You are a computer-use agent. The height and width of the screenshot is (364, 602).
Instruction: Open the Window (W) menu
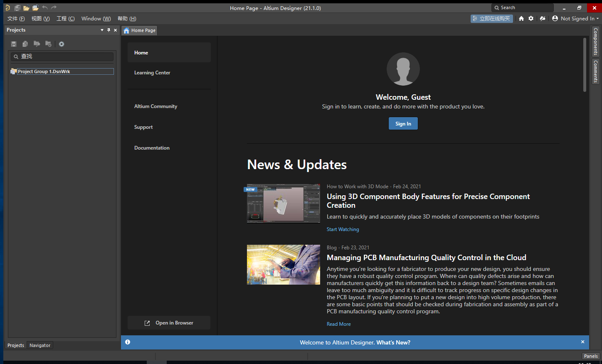[x=96, y=18]
